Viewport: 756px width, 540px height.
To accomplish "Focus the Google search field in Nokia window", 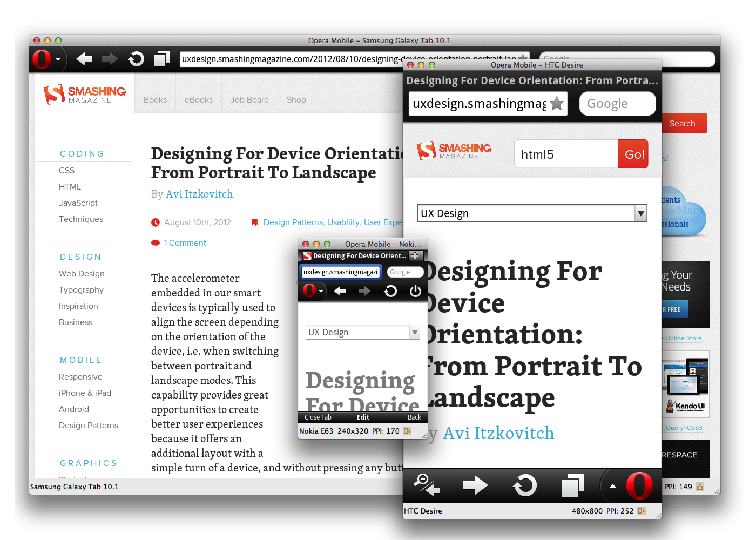I will pyautogui.click(x=406, y=272).
